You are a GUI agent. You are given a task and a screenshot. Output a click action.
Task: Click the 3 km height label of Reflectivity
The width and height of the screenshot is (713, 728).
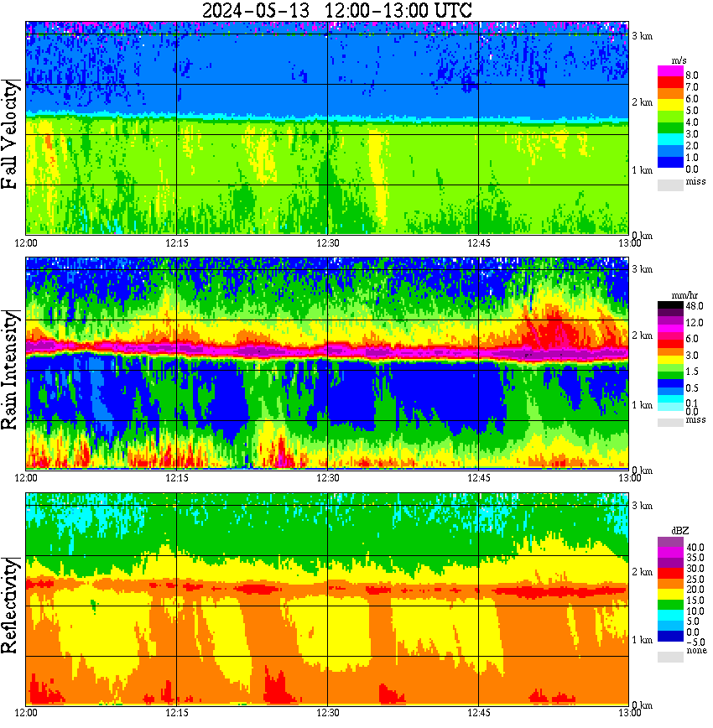pos(643,506)
